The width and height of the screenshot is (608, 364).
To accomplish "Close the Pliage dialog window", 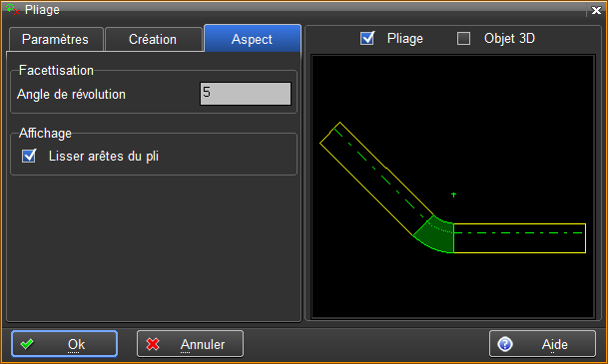I will [596, 10].
